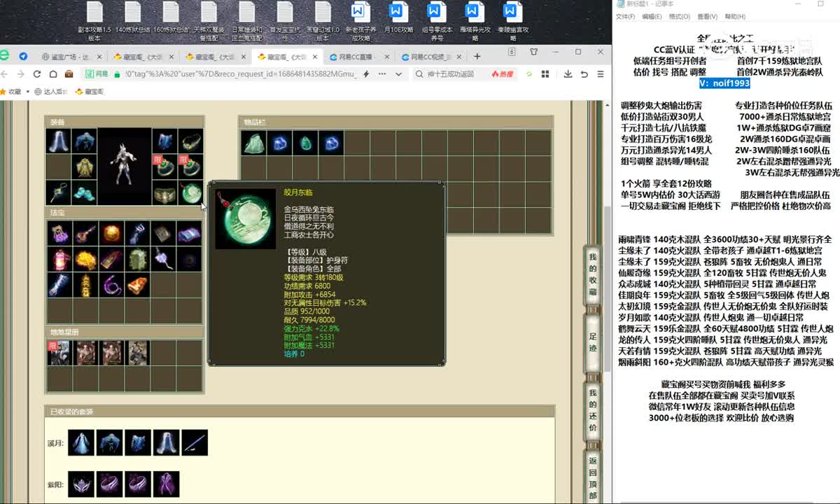Open 秦陵蓝宫攻略 Word document on desktop
The width and height of the screenshot is (840, 504).
[512, 22]
